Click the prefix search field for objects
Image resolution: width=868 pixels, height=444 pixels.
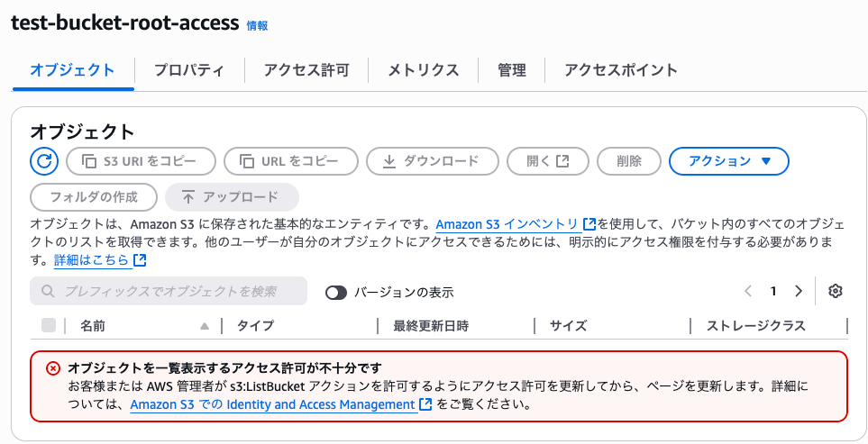coord(169,291)
